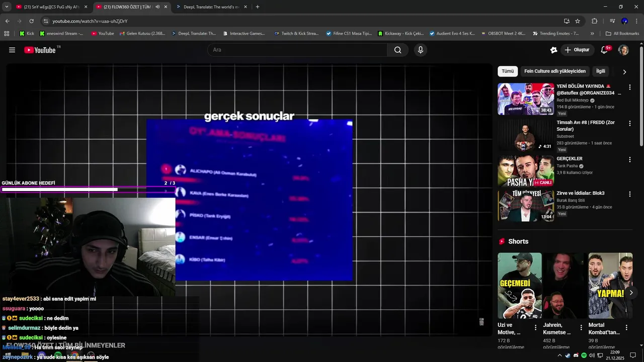
Task: Go back with the browser back arrow
Action: (x=7, y=21)
